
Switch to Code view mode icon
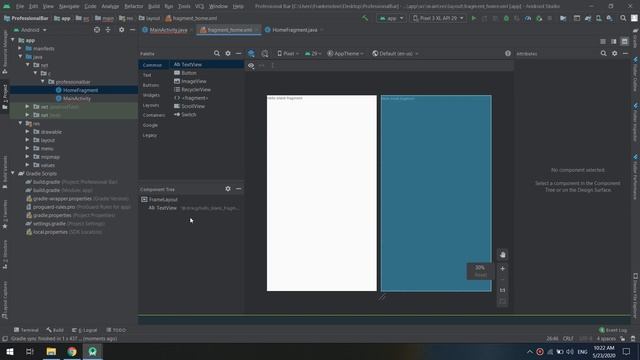coord(603,42)
